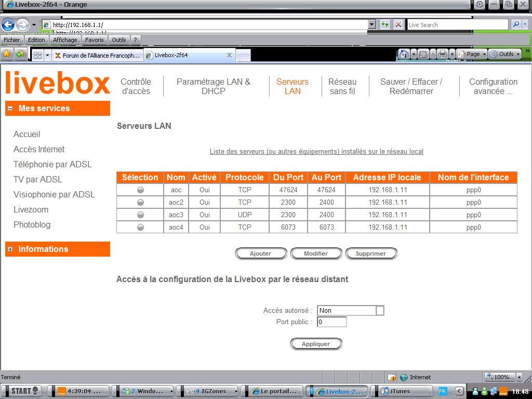Screen dimensions: 532x399
Task: Open Réseau sans fil section
Action: 342,87
